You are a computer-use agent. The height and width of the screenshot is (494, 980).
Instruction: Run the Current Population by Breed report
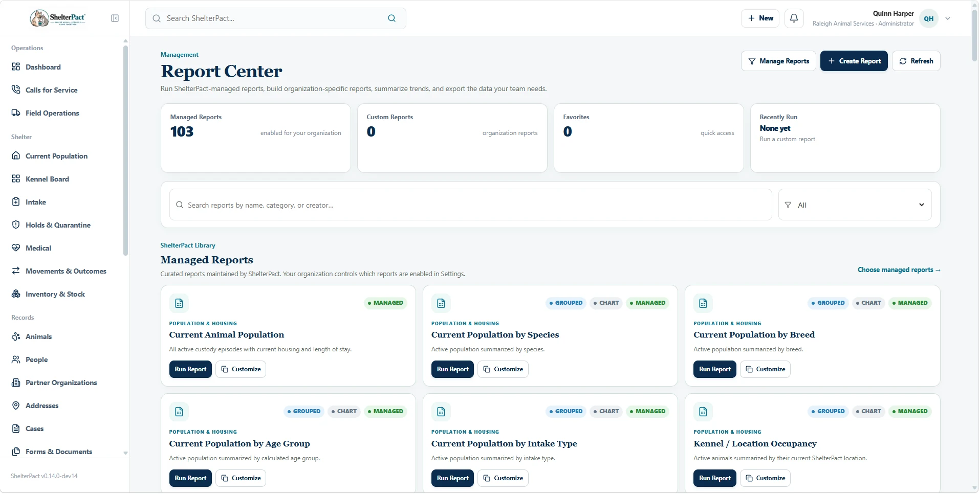tap(715, 369)
